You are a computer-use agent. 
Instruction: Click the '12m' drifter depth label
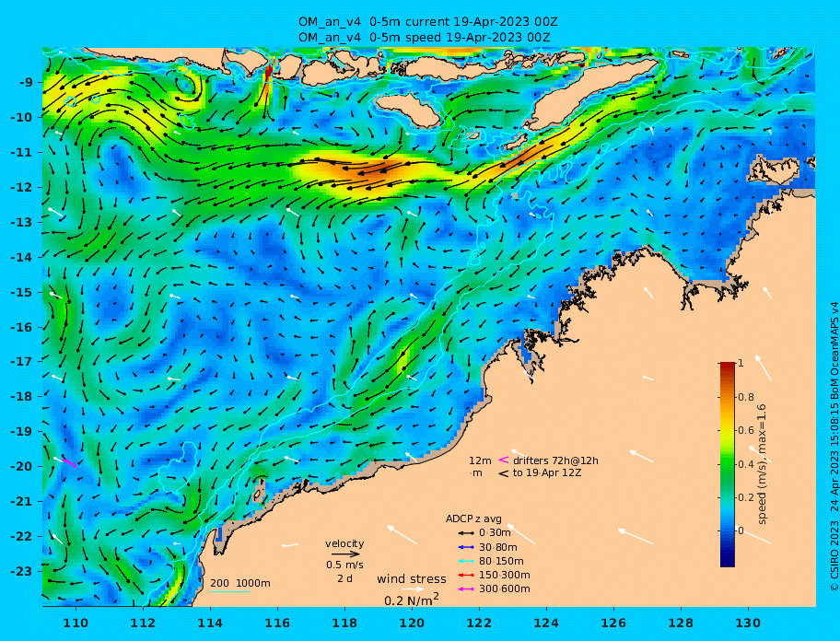[x=480, y=460]
